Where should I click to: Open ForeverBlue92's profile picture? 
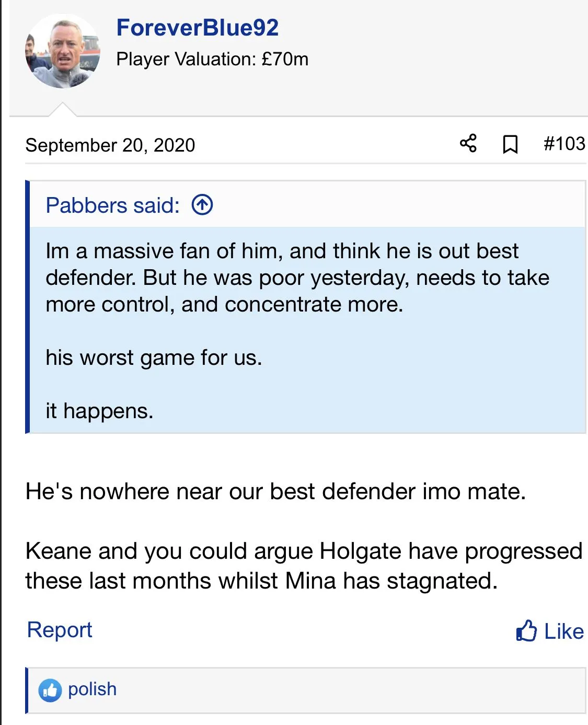pyautogui.click(x=63, y=51)
